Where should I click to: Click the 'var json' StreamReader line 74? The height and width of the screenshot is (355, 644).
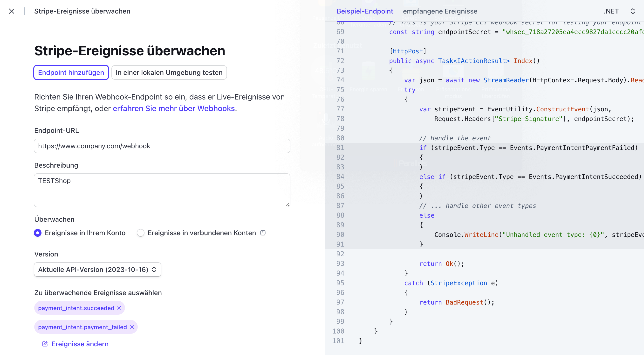524,80
